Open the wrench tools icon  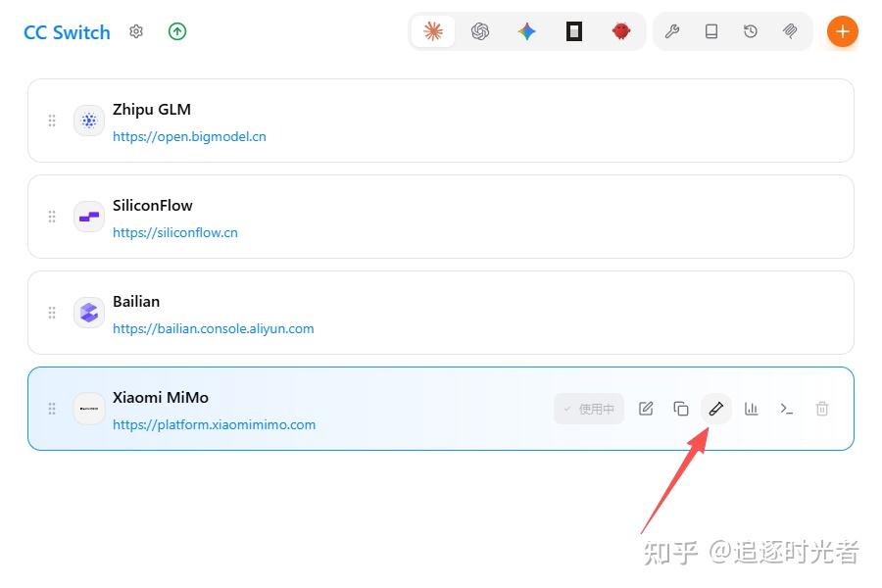[672, 31]
